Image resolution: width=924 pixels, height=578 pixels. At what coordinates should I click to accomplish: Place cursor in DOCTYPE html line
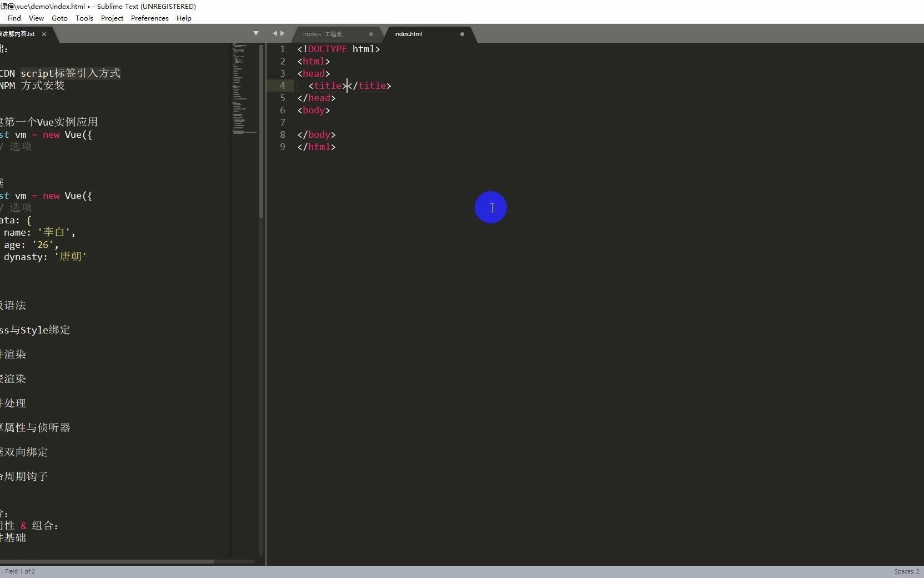point(339,49)
